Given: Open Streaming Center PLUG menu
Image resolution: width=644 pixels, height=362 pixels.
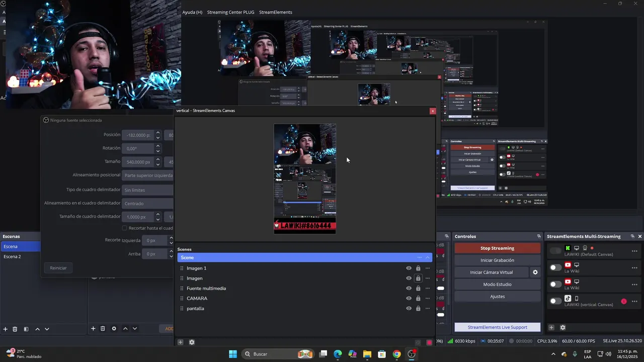Looking at the screenshot, I should (230, 12).
